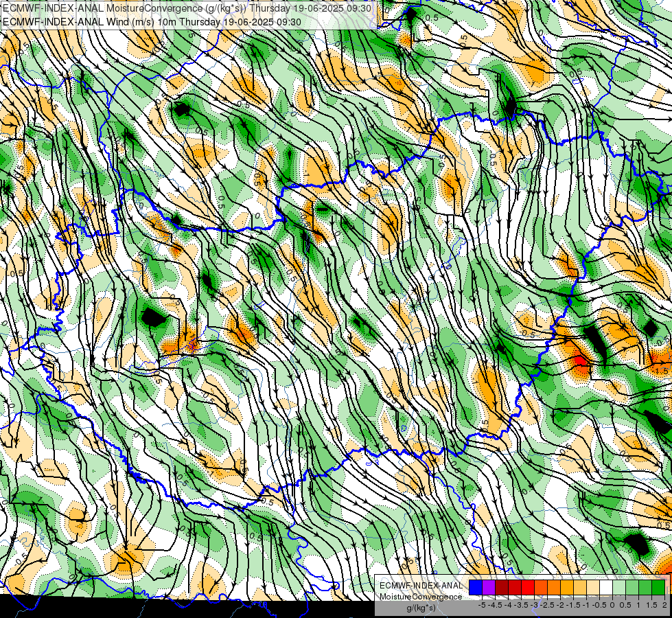Click the blue legend color swatch
672x618 pixels.
pyautogui.click(x=476, y=587)
